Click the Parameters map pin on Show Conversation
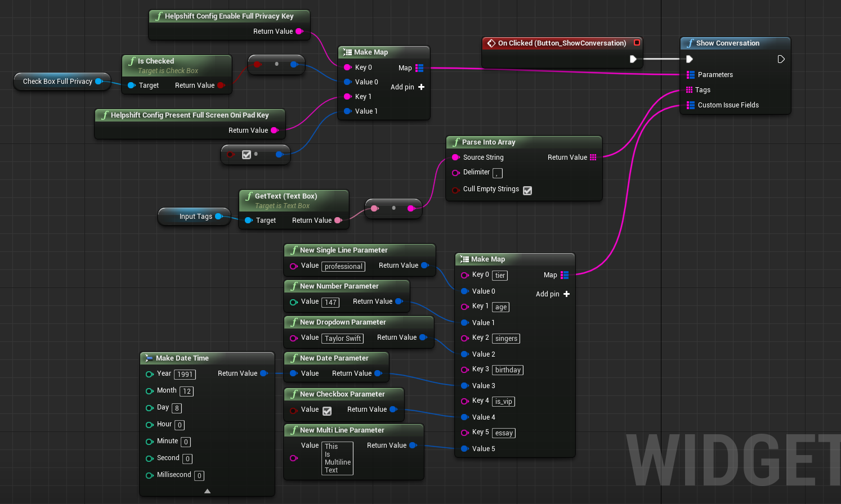Image resolution: width=841 pixels, height=504 pixels. pyautogui.click(x=690, y=75)
